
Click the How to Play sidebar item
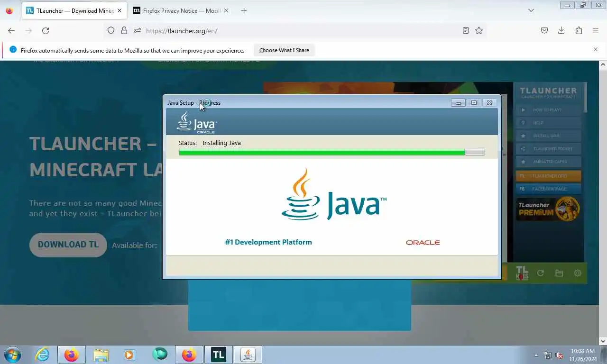(548, 109)
